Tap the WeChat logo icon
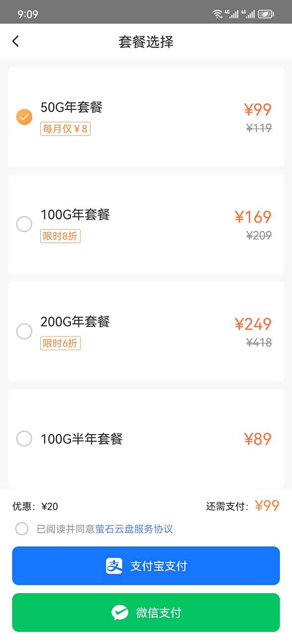The image size is (292, 644). tap(119, 613)
